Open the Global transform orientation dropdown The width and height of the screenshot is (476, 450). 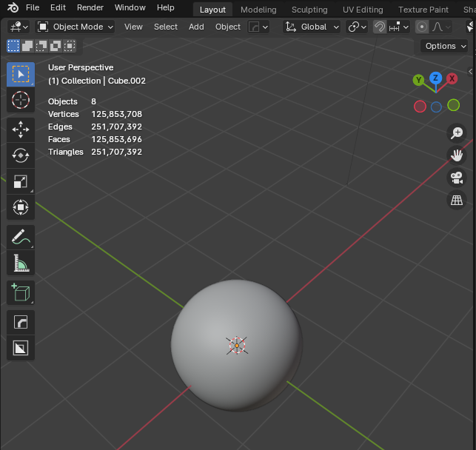click(x=312, y=27)
